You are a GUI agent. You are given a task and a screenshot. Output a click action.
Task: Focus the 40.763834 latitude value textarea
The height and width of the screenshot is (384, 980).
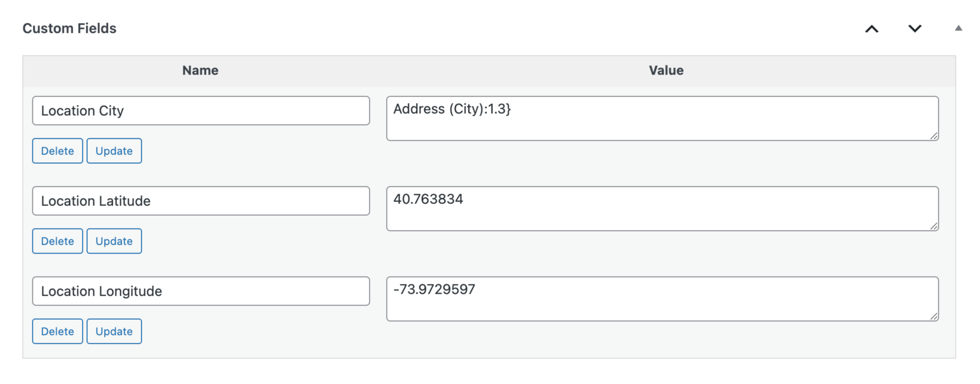662,209
